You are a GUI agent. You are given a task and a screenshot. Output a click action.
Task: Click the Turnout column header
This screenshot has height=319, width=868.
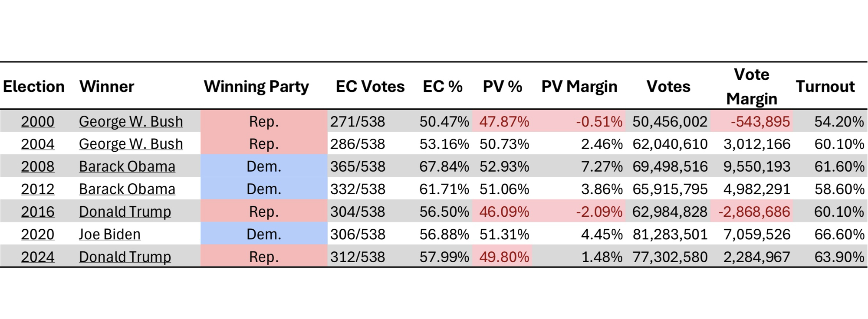click(x=825, y=86)
